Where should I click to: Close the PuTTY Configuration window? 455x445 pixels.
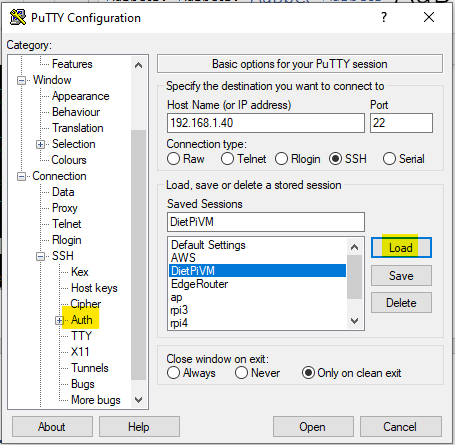pos(429,17)
